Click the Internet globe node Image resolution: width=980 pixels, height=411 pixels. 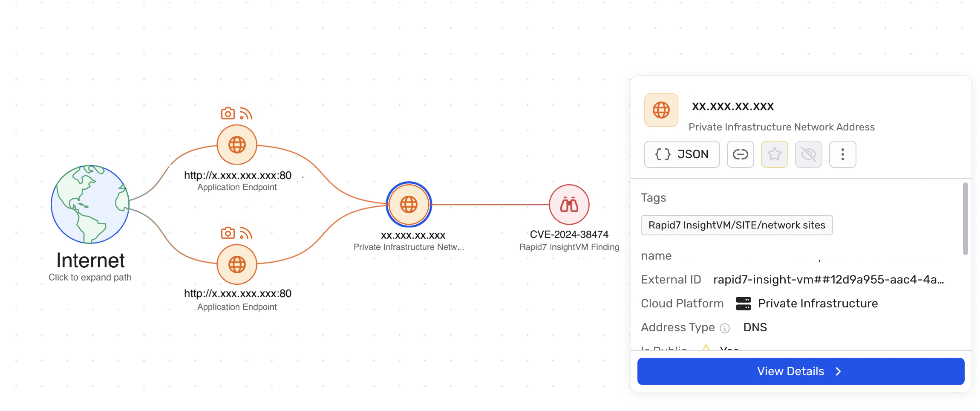[90, 204]
